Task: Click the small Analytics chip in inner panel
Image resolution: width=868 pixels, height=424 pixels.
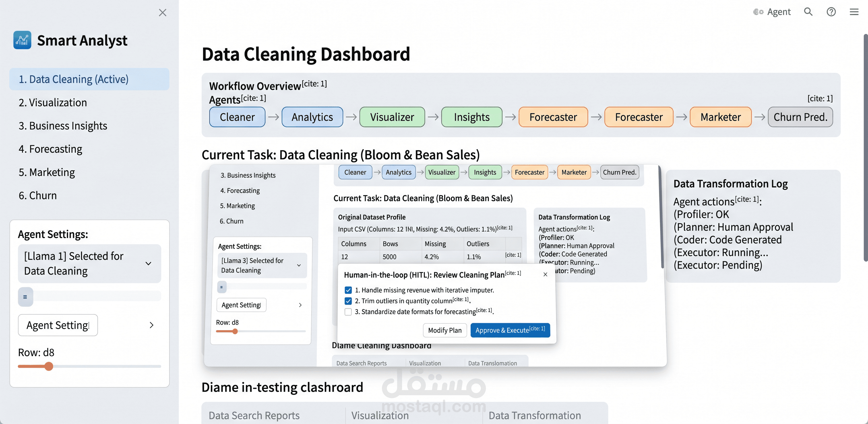Action: pyautogui.click(x=399, y=172)
